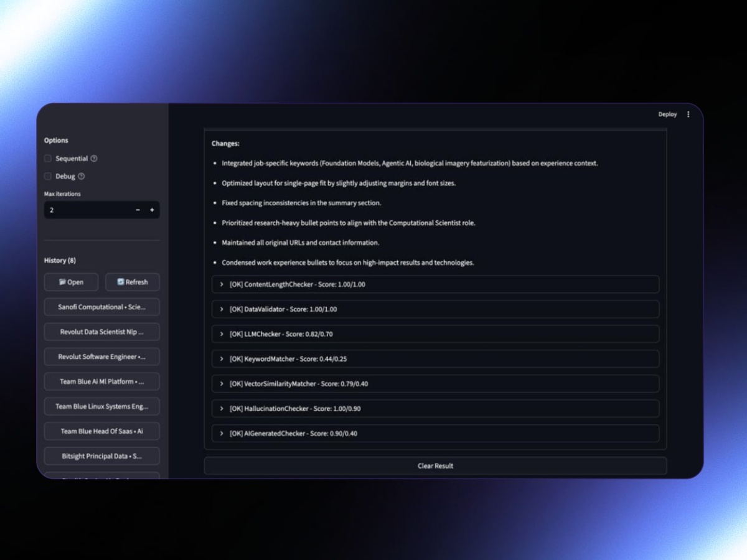Click the Deploy button

click(667, 114)
